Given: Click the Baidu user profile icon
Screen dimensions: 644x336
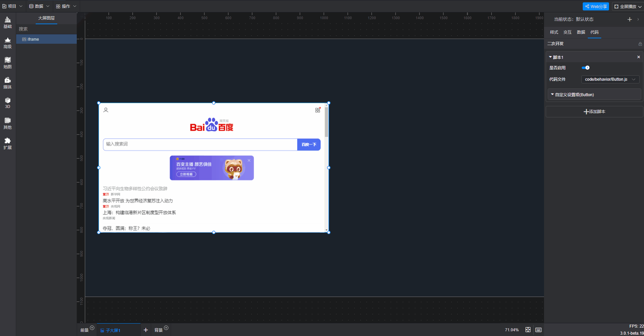Looking at the screenshot, I should point(106,110).
